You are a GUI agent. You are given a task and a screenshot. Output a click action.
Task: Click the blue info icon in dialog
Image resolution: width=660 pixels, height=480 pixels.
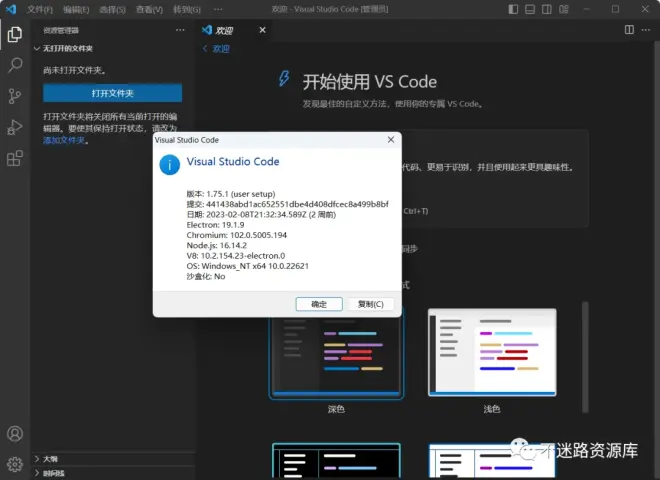[170, 165]
